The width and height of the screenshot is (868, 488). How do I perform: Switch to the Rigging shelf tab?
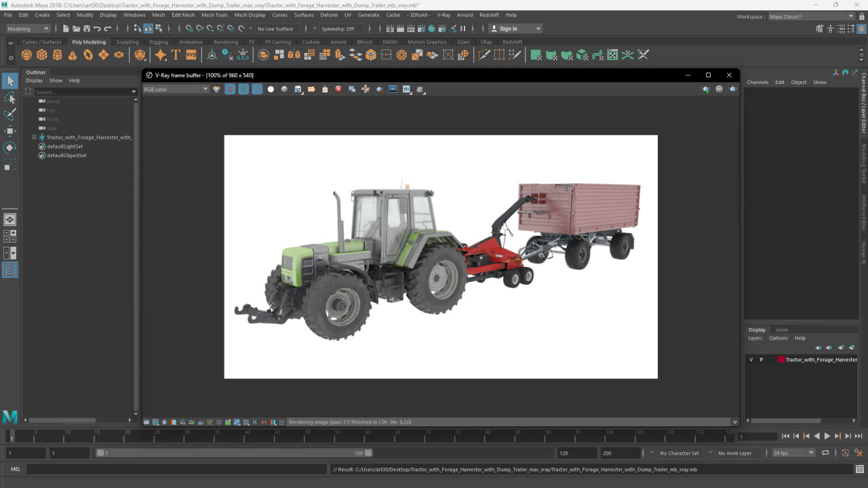159,42
